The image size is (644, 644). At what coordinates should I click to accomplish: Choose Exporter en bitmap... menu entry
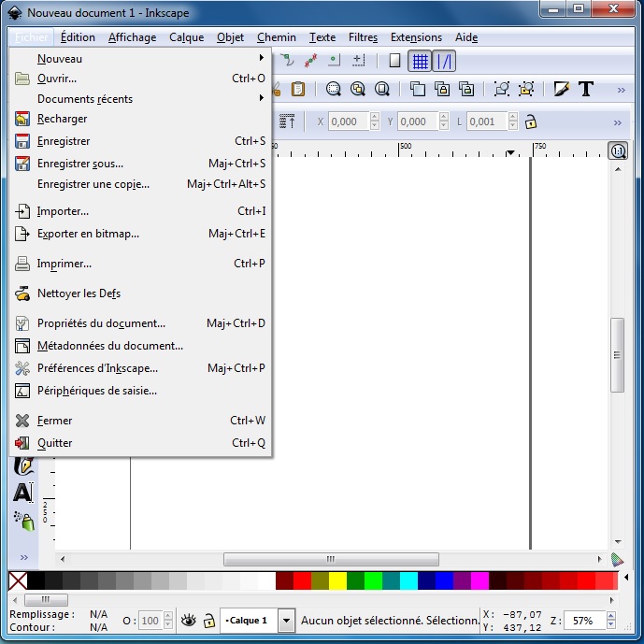point(140,234)
